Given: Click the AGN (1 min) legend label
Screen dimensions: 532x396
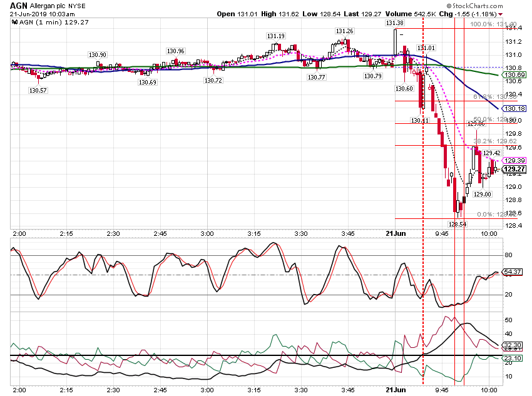Looking at the screenshot, I should coord(54,23).
